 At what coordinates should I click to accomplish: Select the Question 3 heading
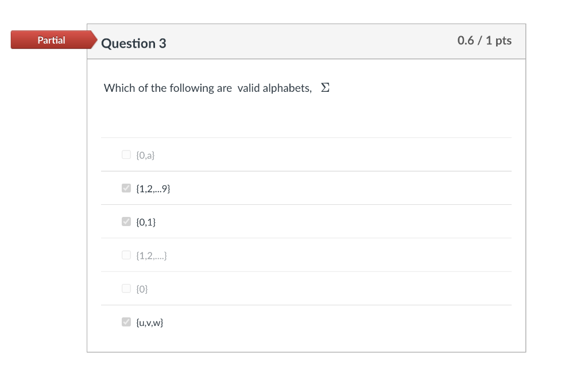(x=134, y=43)
